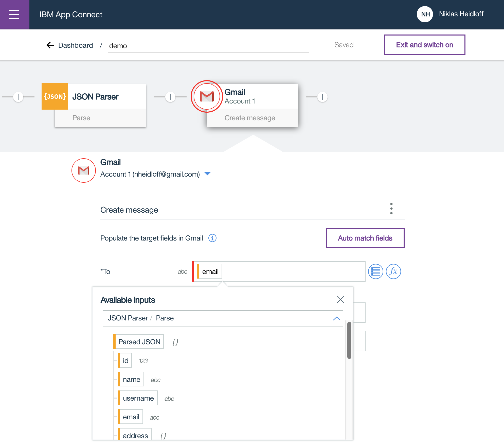The width and height of the screenshot is (504, 445).
Task: Click the Account 1 label on Gmail node
Action: click(x=240, y=101)
